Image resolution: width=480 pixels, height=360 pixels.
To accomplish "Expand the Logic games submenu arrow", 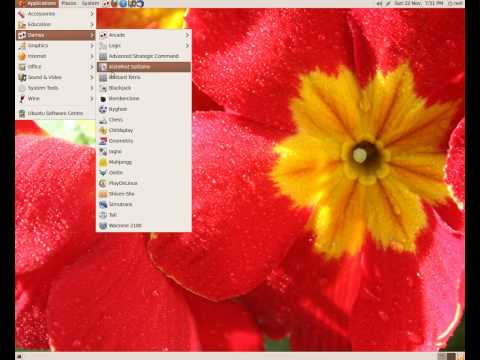I will [187, 46].
